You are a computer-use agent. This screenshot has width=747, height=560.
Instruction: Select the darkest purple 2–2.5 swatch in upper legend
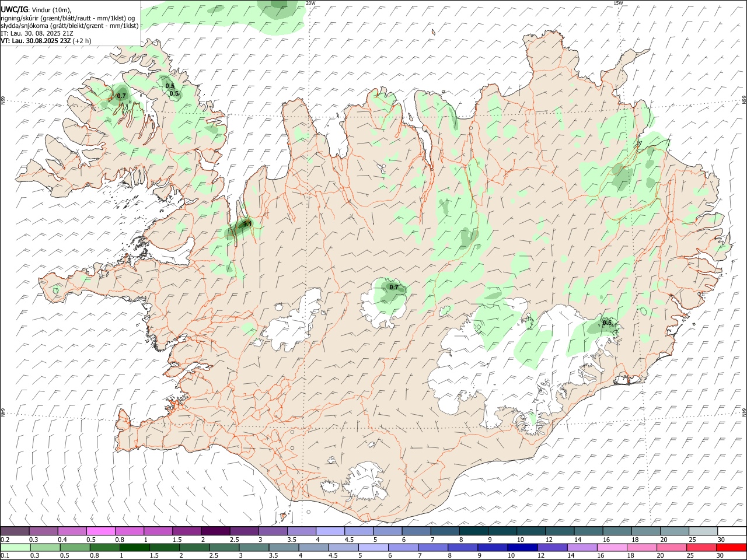tap(215, 531)
